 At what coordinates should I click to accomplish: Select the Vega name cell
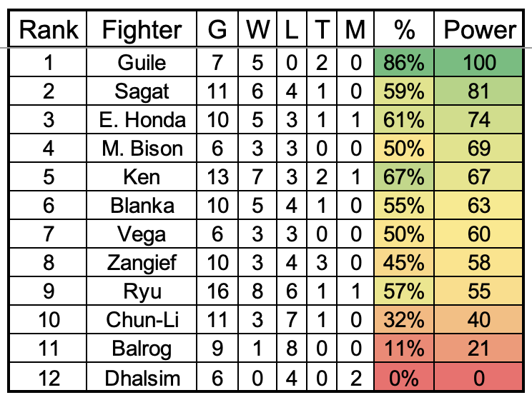pos(142,234)
